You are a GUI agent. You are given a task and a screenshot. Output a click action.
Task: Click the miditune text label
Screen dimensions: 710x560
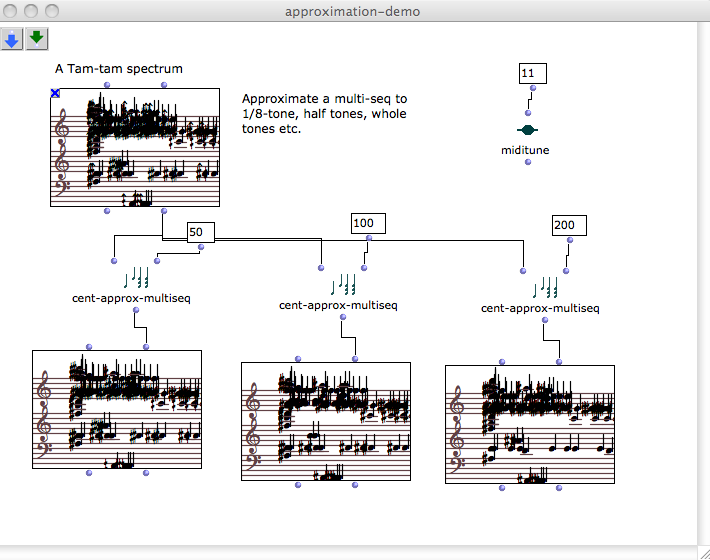525,150
